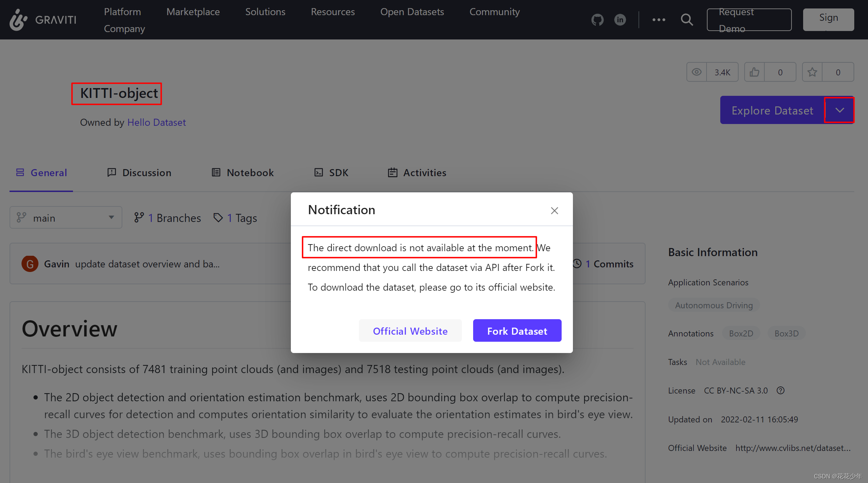Close the Notification dialog with X
Viewport: 868px width, 483px height.
click(x=554, y=211)
